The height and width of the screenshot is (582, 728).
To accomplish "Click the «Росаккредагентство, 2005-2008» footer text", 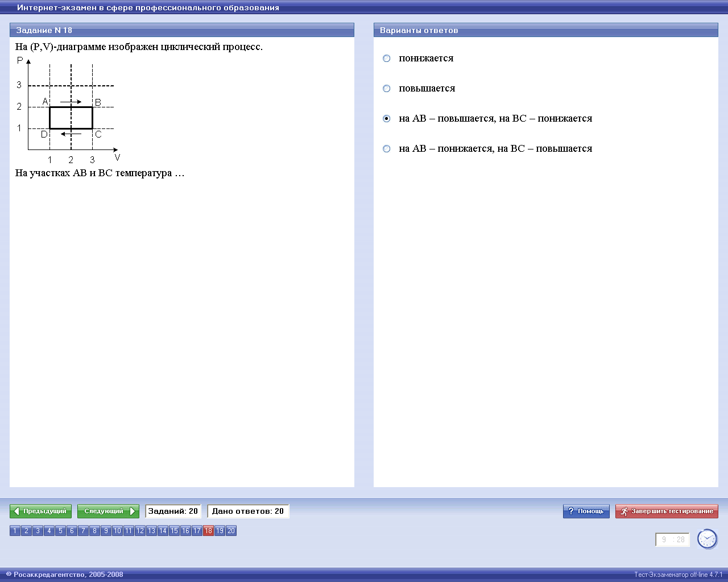I will [x=64, y=575].
